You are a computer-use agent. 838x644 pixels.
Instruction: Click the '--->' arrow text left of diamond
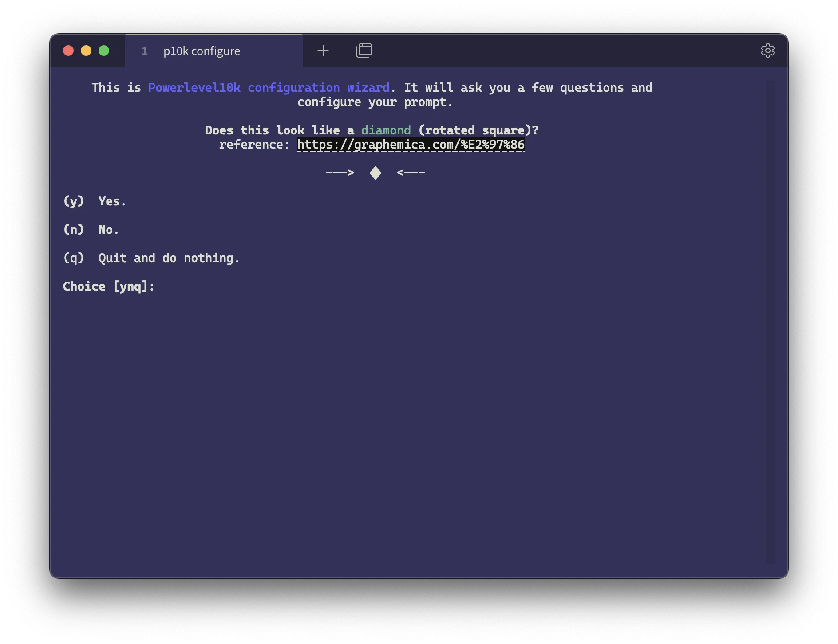click(x=340, y=173)
